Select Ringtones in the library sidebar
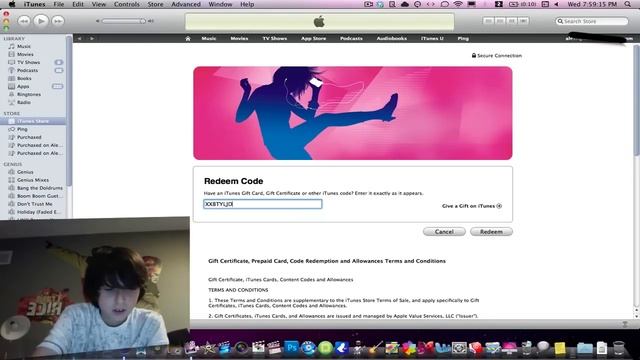 coord(29,94)
